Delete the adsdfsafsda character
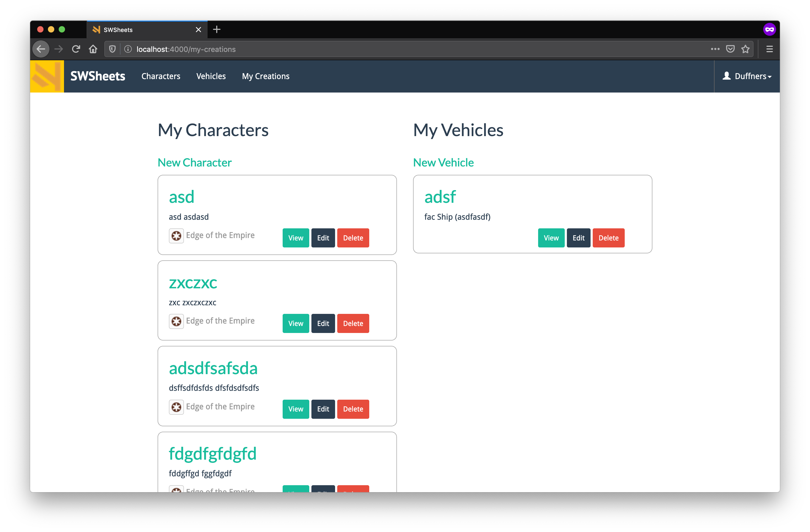 tap(353, 409)
